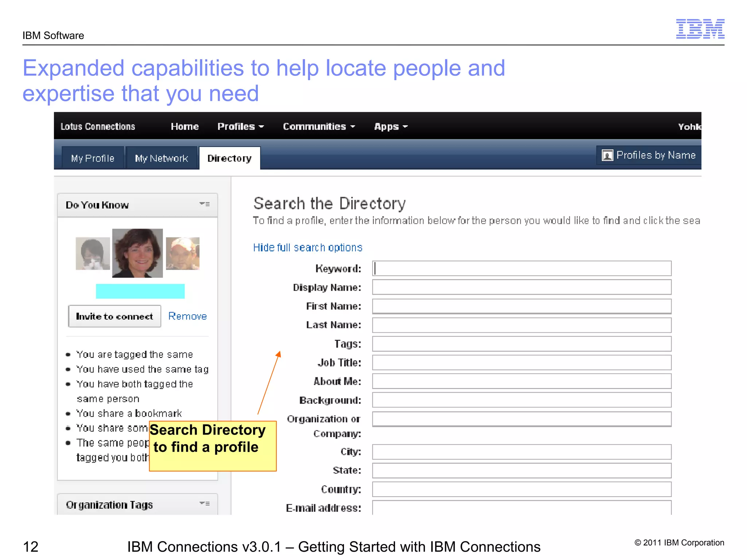Open the Profiles by Name search selector

coord(649,155)
